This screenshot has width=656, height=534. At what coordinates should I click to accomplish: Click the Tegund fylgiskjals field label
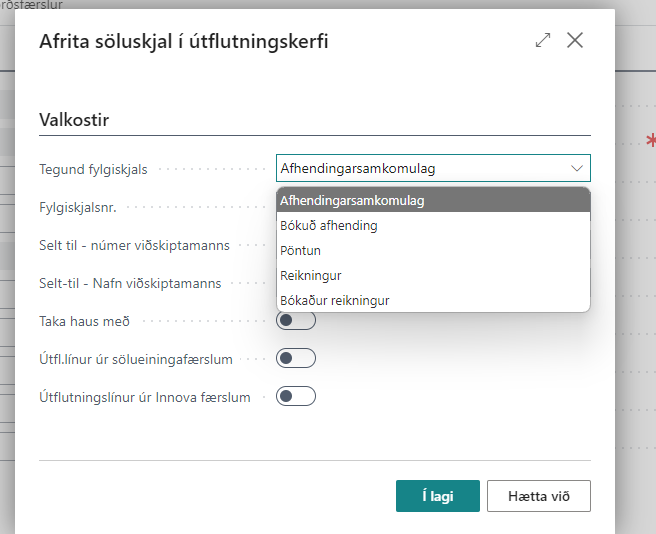[93, 169]
